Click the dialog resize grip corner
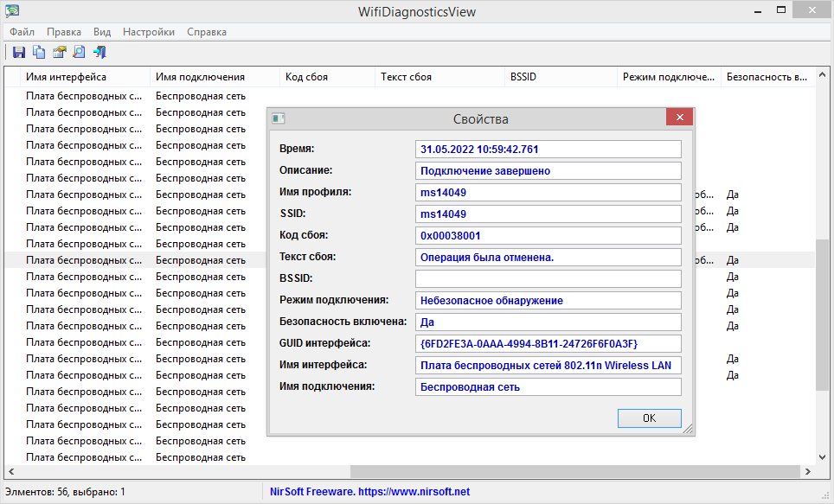 (x=688, y=429)
